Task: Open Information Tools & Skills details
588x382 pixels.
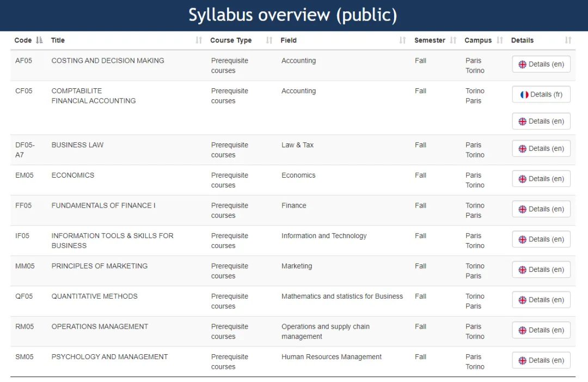Action: pos(541,239)
